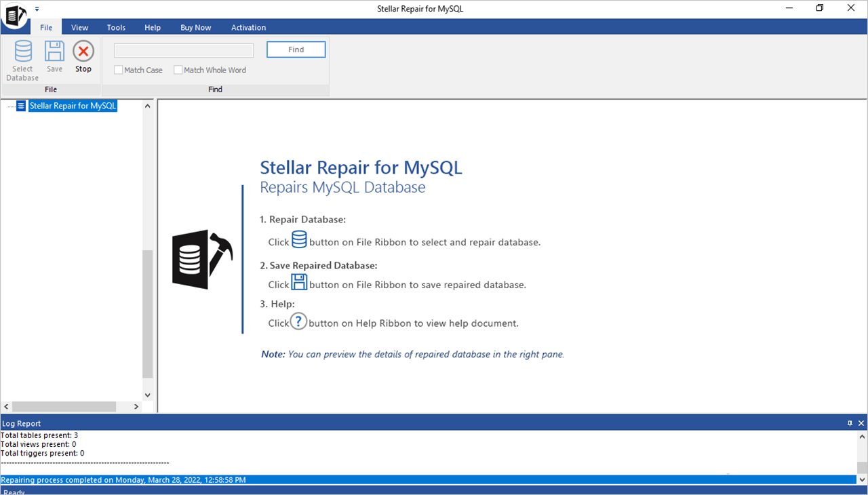The image size is (868, 495).
Task: Click the tree panel's right scroll arrow
Action: point(136,407)
